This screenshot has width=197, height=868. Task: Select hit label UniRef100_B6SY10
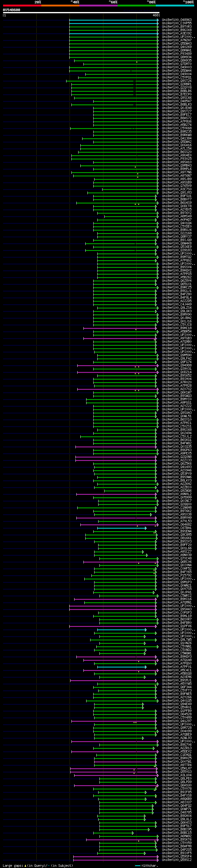pos(176,419)
